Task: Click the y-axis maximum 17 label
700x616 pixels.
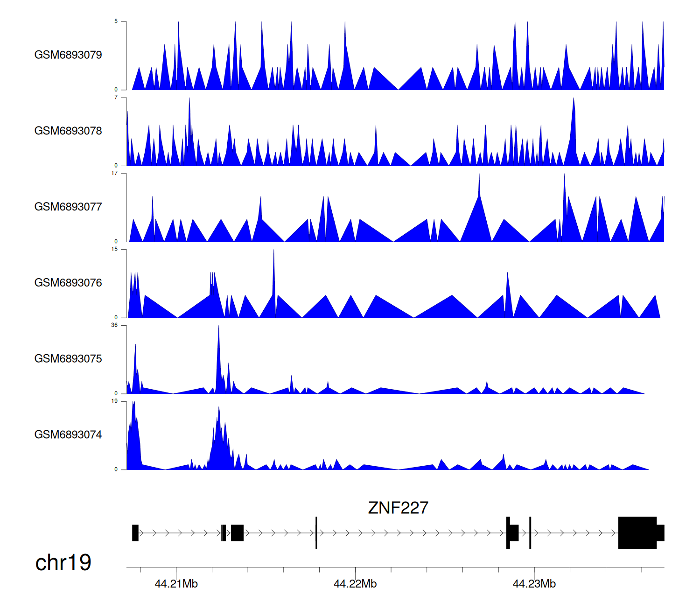Action: pos(114,174)
